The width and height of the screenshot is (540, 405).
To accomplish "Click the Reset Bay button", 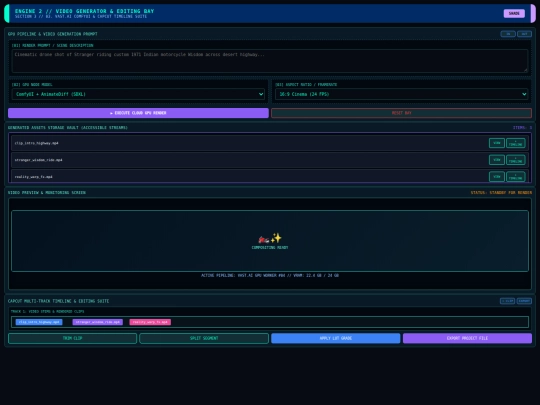I will [x=401, y=113].
